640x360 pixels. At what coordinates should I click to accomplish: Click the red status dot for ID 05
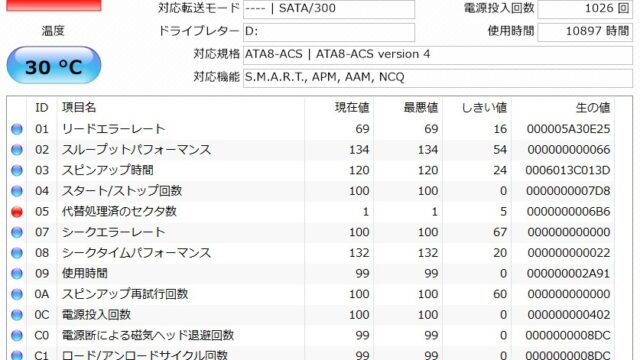(17, 211)
